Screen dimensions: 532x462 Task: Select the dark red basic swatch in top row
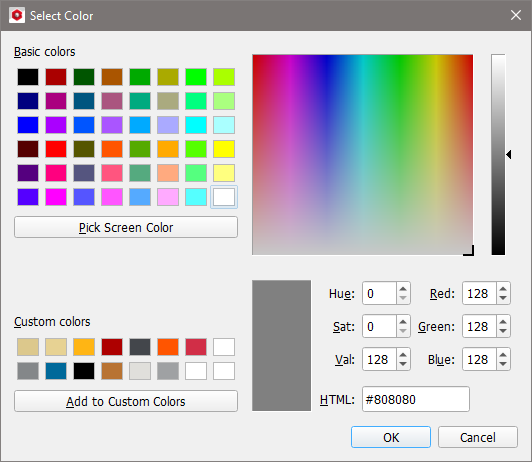56,77
